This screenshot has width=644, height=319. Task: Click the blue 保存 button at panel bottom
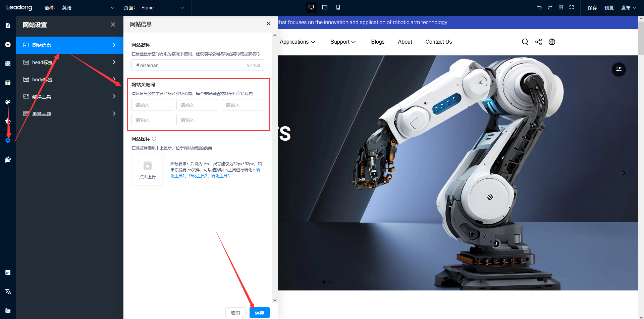click(x=259, y=313)
